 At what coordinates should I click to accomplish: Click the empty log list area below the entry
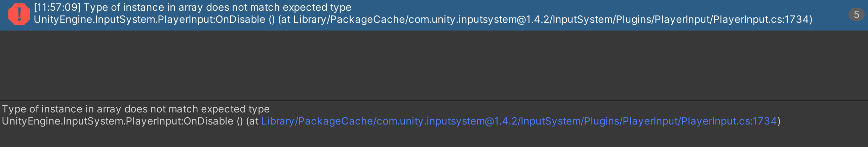pyautogui.click(x=434, y=65)
